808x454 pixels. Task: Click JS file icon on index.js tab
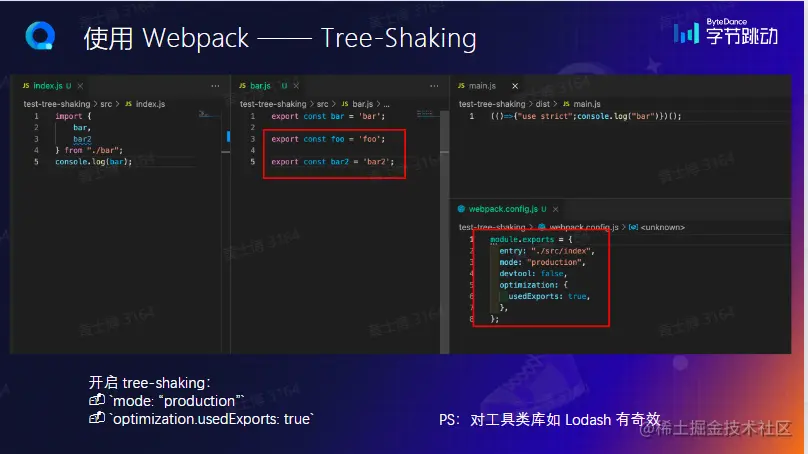click(x=26, y=86)
